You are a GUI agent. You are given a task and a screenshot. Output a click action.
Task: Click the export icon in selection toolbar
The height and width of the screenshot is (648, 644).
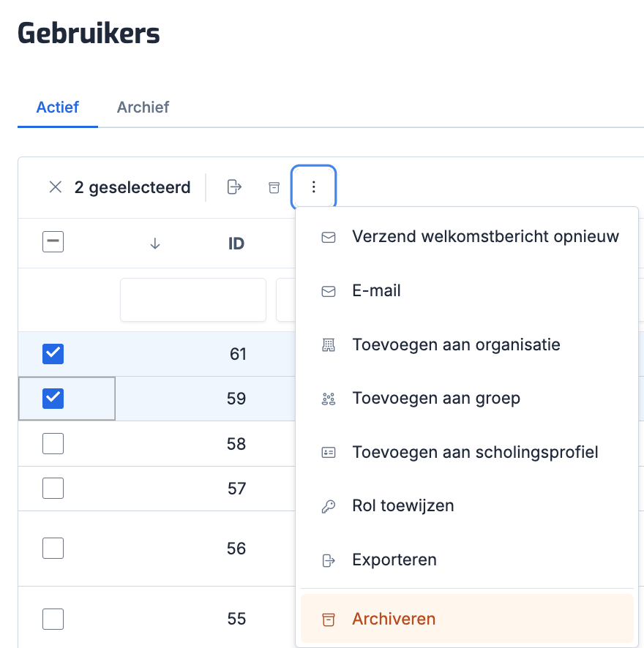[233, 187]
